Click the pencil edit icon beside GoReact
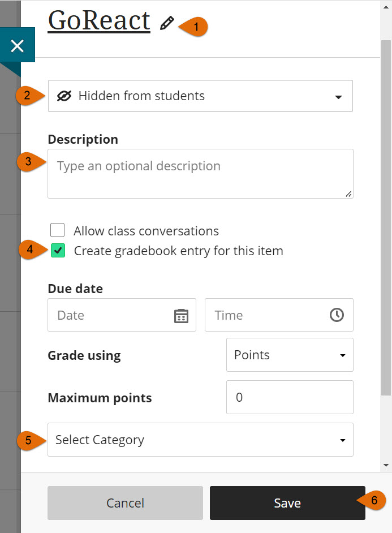The width and height of the screenshot is (392, 533). (x=166, y=23)
